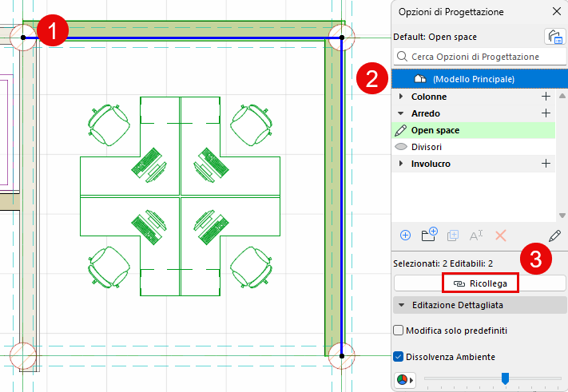Select the bottom-right office chair
The image size is (568, 392).
coord(252,267)
